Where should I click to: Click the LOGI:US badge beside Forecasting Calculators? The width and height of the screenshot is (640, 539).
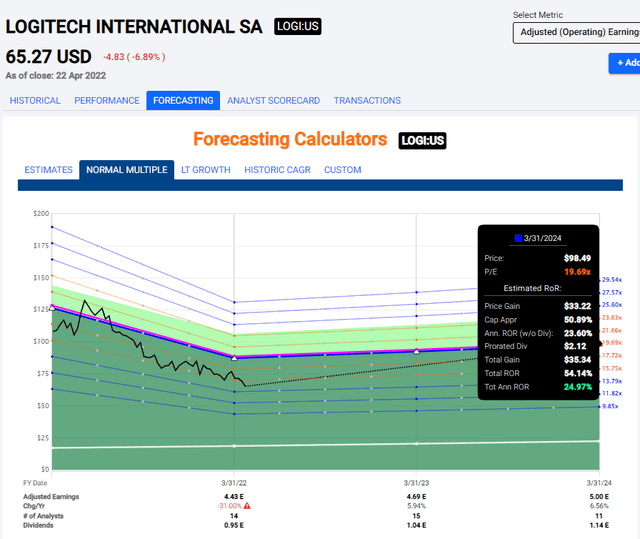click(x=422, y=141)
